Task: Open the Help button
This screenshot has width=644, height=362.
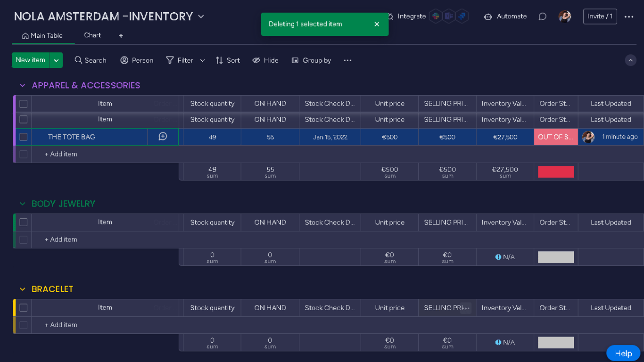Action: pos(623,353)
